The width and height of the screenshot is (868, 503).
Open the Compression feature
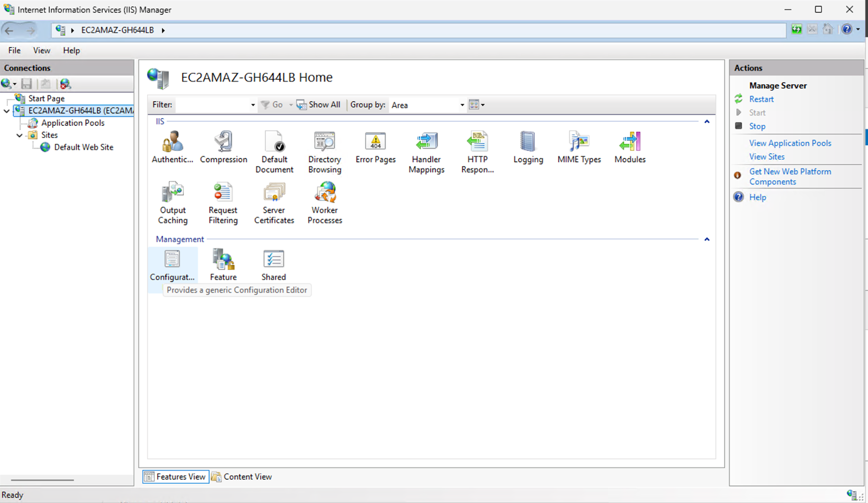pos(223,146)
